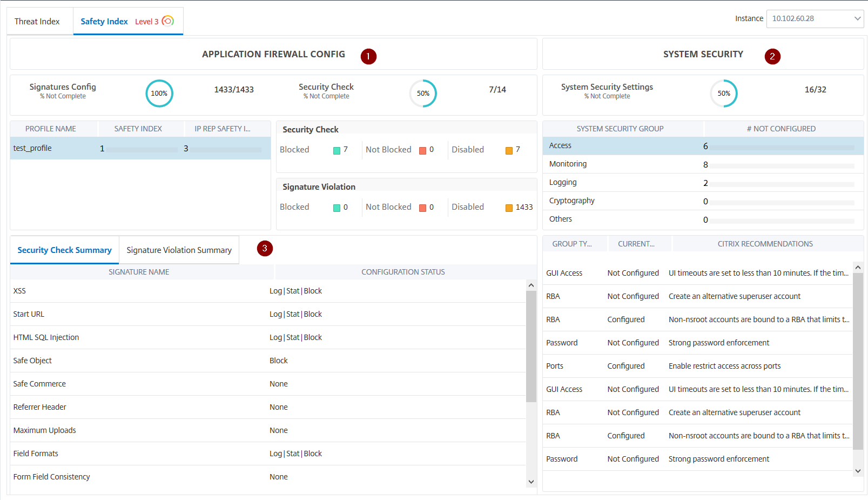The height and width of the screenshot is (500, 868).
Task: Switch to the Threat Index tab
Action: pyautogui.click(x=37, y=22)
